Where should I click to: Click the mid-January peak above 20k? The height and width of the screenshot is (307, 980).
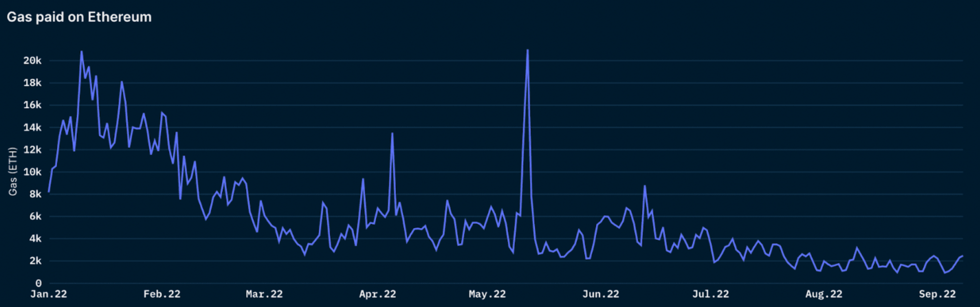tap(81, 52)
